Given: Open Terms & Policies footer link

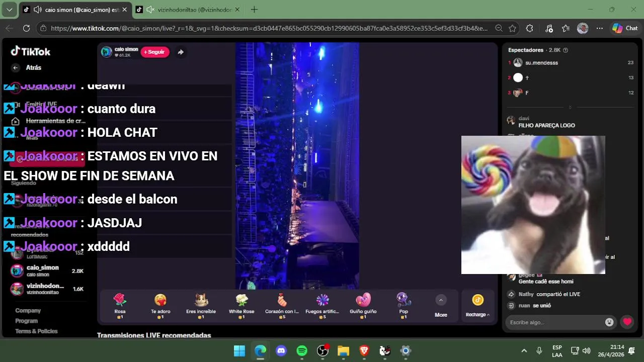Looking at the screenshot, I should [x=36, y=331].
